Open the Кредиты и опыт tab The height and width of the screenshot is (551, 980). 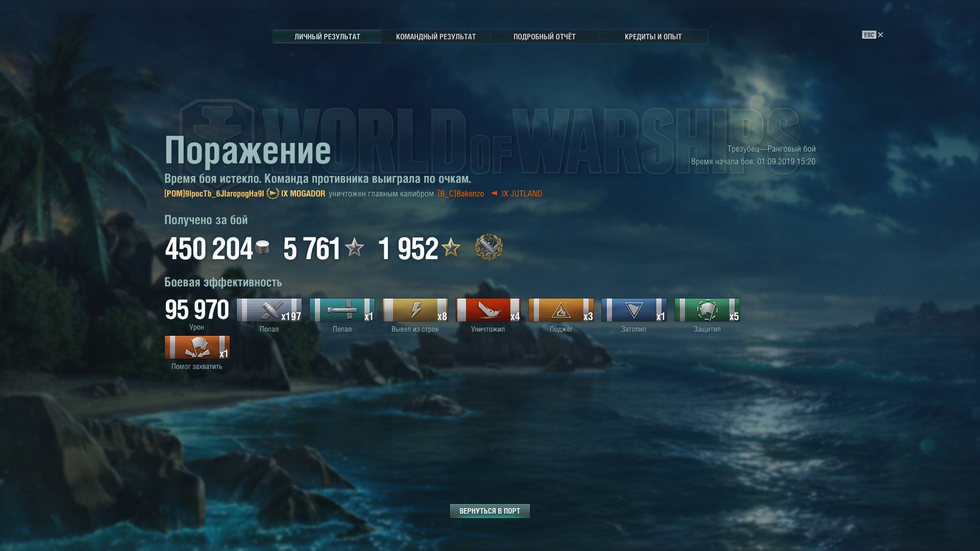(653, 37)
